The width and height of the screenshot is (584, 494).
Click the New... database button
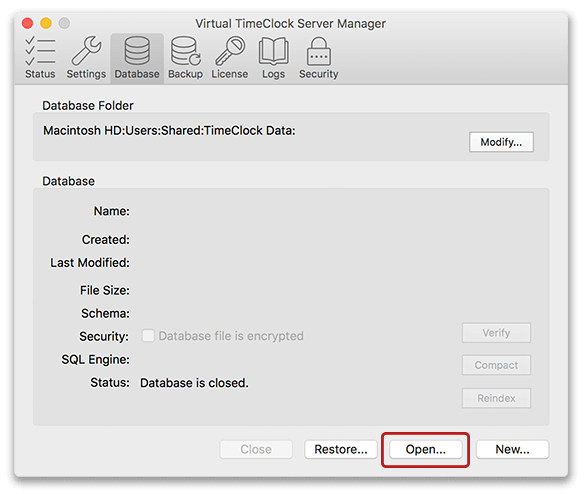pos(512,449)
